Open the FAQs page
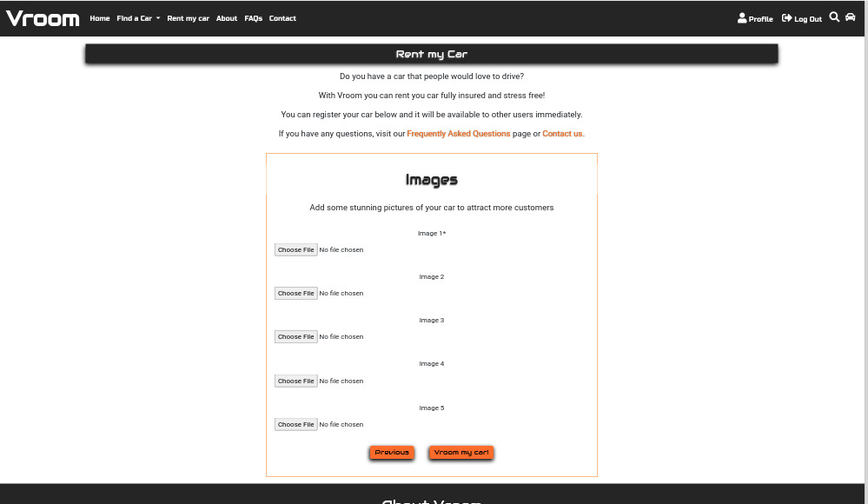 pos(253,17)
